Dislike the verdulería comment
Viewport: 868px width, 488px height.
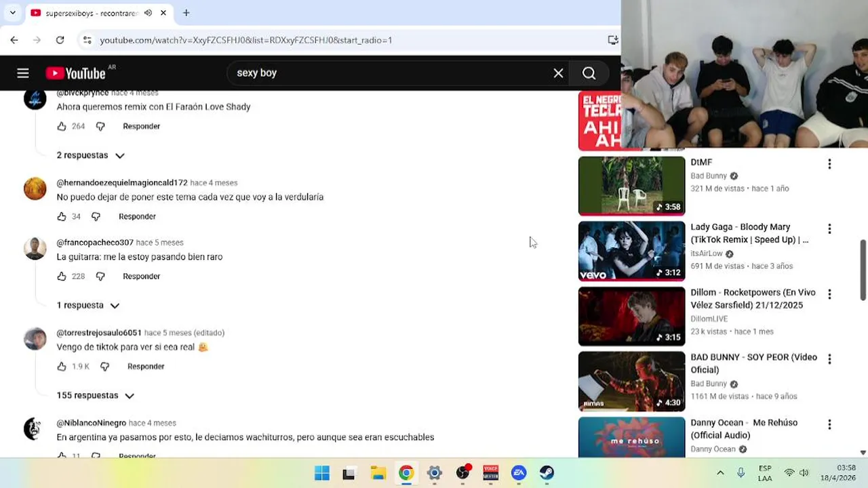tap(96, 216)
